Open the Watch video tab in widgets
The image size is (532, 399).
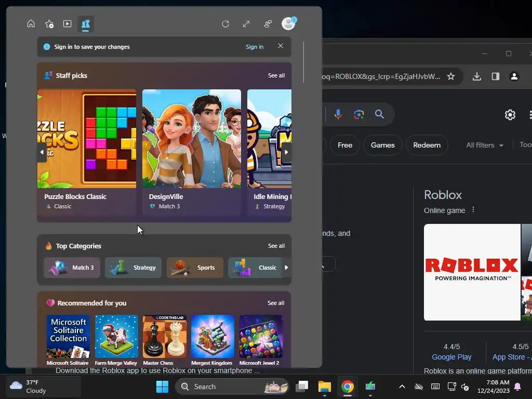67,24
